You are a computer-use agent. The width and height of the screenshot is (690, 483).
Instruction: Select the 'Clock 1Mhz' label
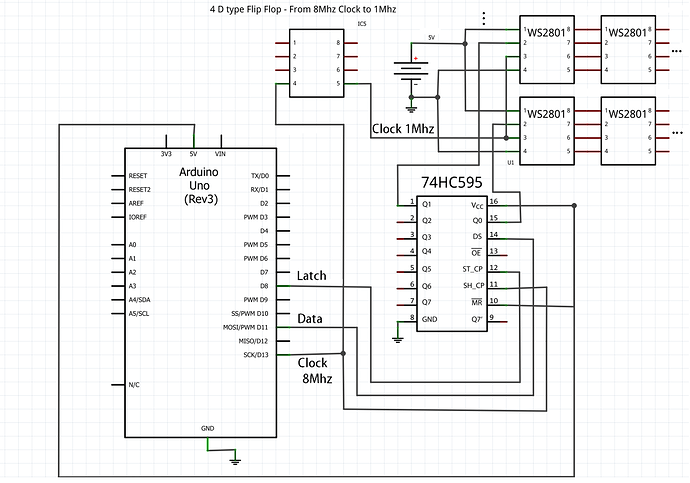click(x=403, y=129)
